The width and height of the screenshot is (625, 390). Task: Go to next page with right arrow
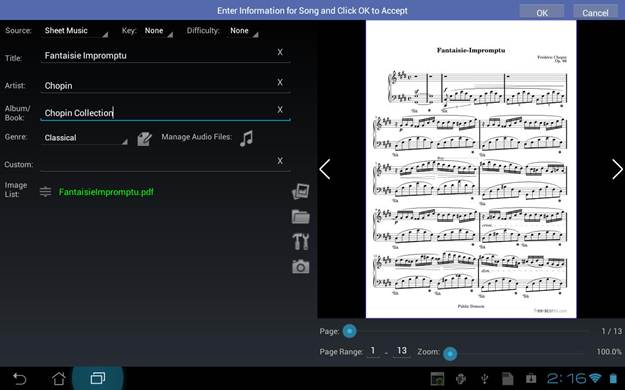617,169
